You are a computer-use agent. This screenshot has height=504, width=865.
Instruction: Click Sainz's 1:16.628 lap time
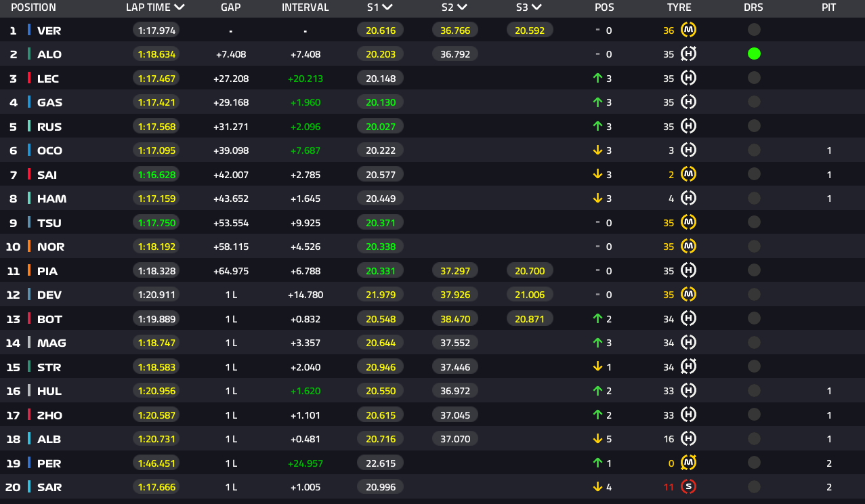click(x=156, y=175)
